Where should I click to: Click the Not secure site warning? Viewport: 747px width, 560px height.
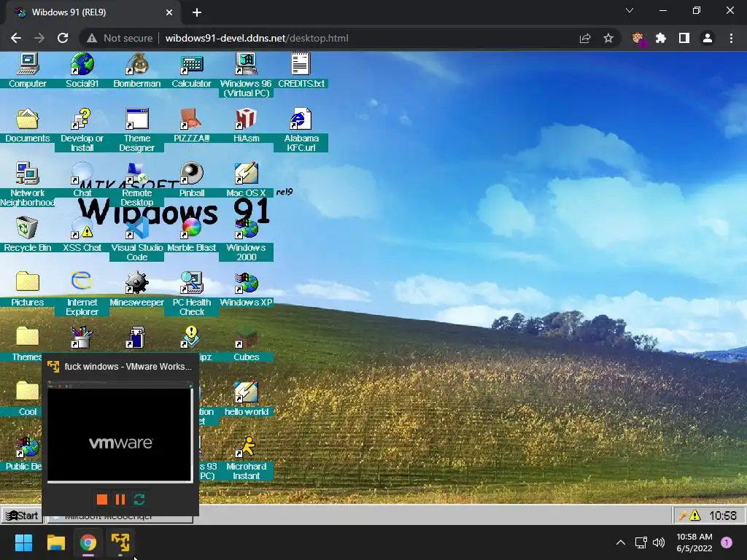tap(120, 38)
